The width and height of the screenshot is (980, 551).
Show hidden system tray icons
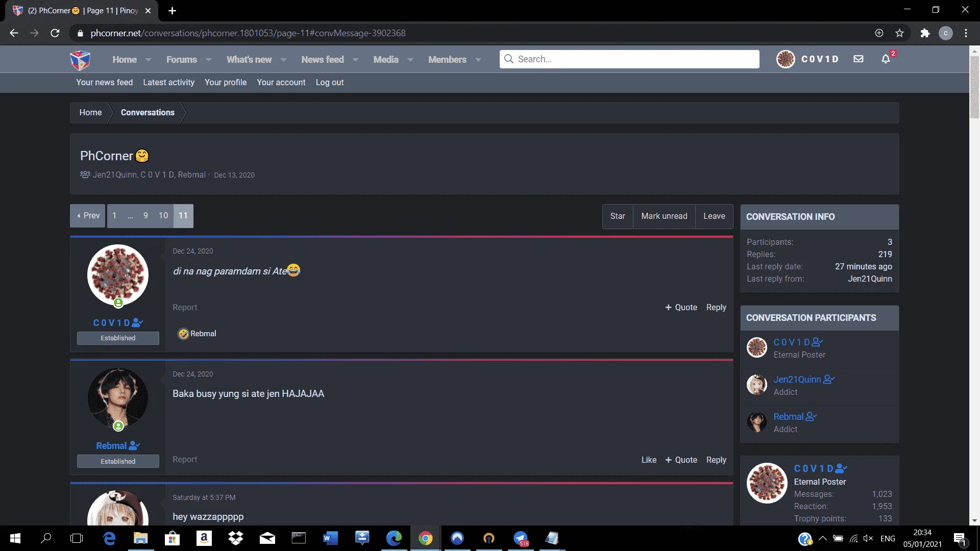coord(822,538)
